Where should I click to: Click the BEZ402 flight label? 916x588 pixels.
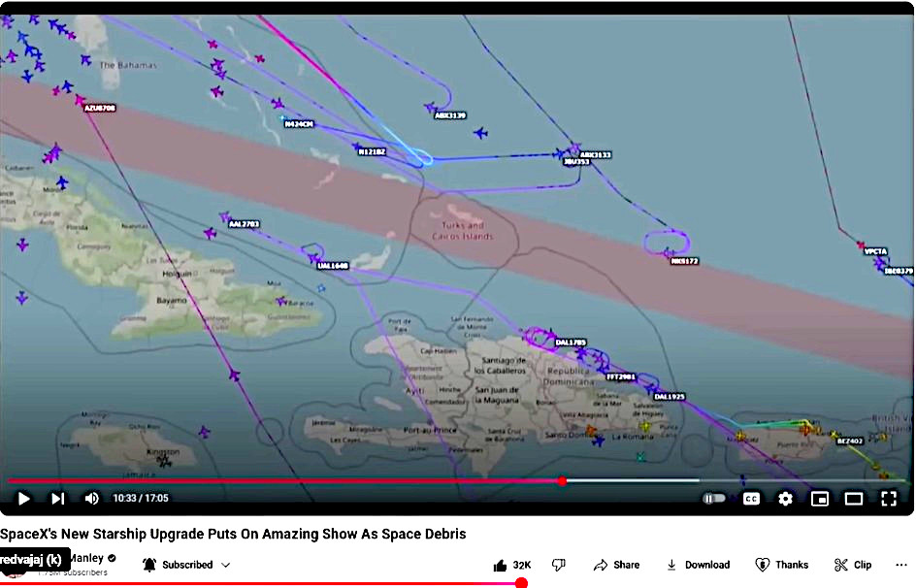[850, 441]
